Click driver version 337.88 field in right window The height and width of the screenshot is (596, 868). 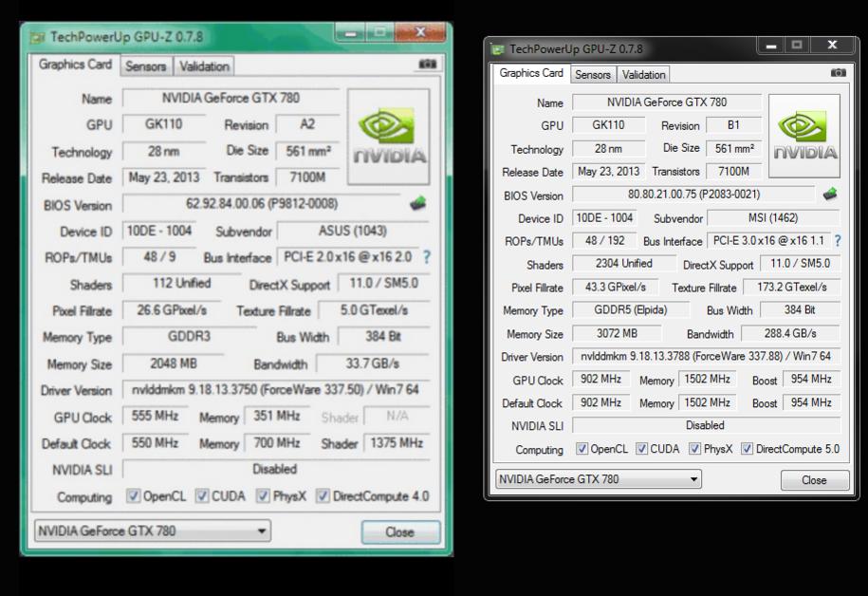pyautogui.click(x=706, y=356)
